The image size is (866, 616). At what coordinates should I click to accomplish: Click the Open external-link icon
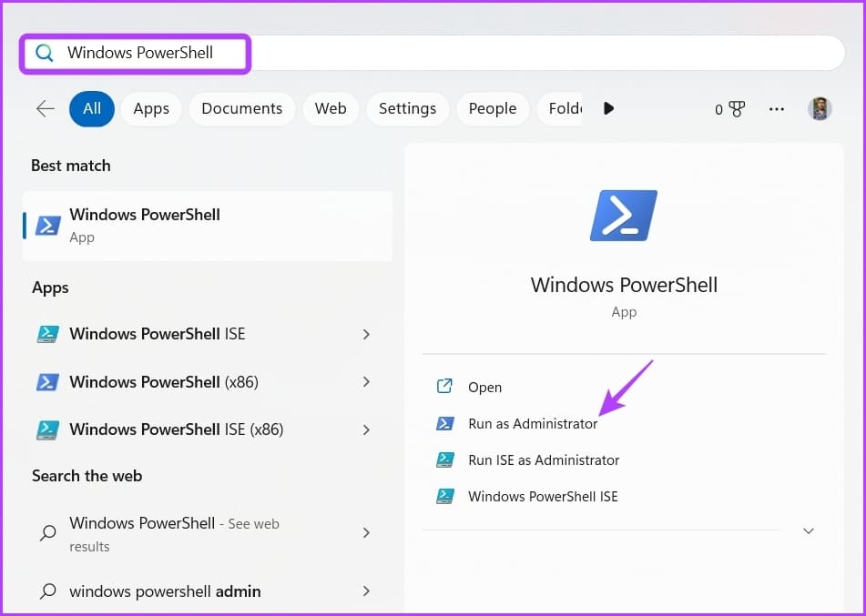pyautogui.click(x=444, y=387)
